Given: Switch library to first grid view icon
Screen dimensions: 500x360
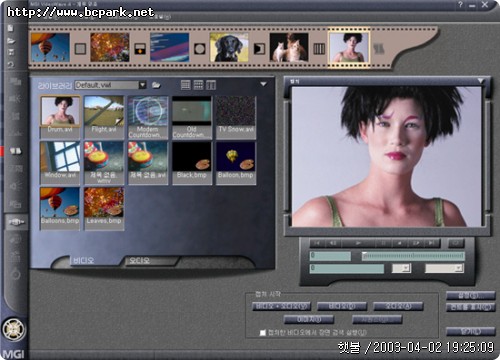Looking at the screenshot, I should click(x=186, y=85).
